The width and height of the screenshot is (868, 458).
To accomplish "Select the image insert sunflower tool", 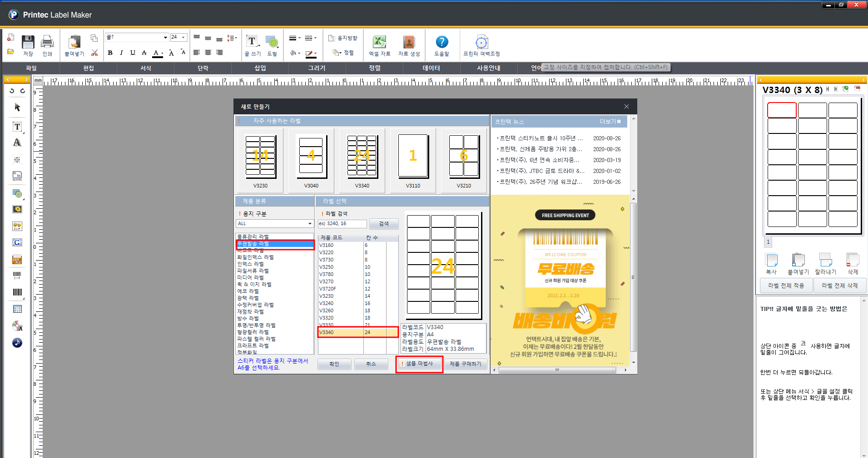I will [17, 209].
